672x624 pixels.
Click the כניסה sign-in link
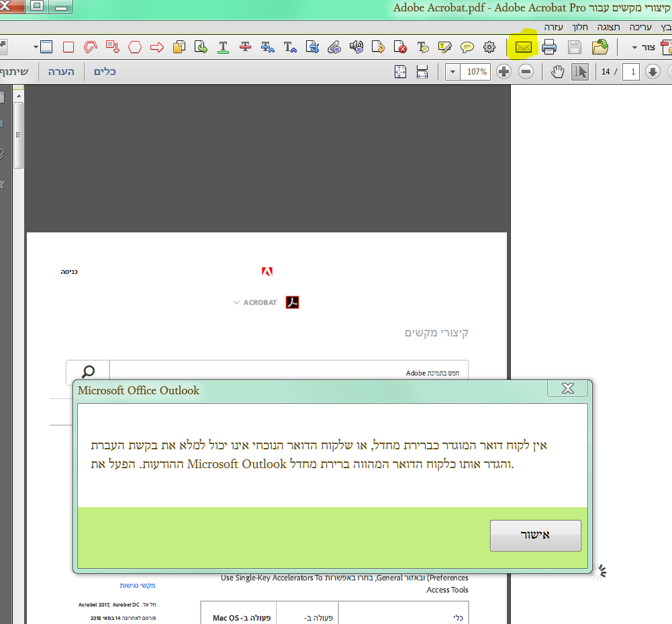[69, 271]
